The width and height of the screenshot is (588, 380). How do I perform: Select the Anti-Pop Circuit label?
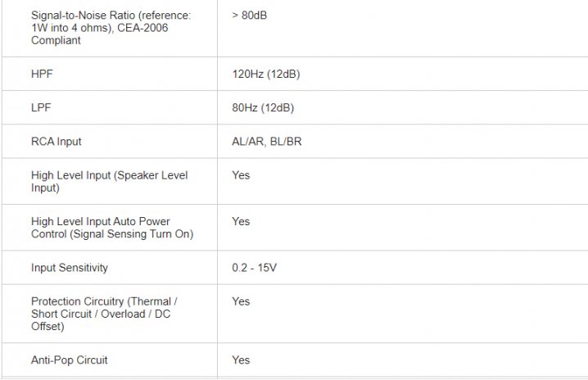70,360
